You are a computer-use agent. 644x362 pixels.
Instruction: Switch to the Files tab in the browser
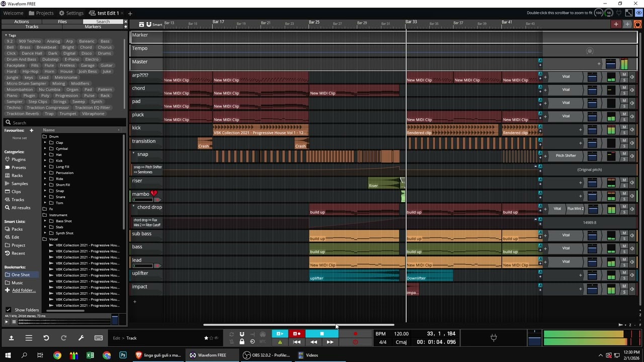(62, 22)
